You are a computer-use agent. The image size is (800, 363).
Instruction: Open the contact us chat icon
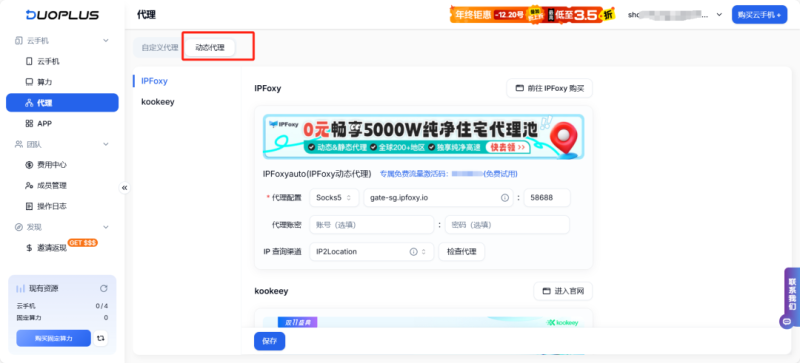786,321
